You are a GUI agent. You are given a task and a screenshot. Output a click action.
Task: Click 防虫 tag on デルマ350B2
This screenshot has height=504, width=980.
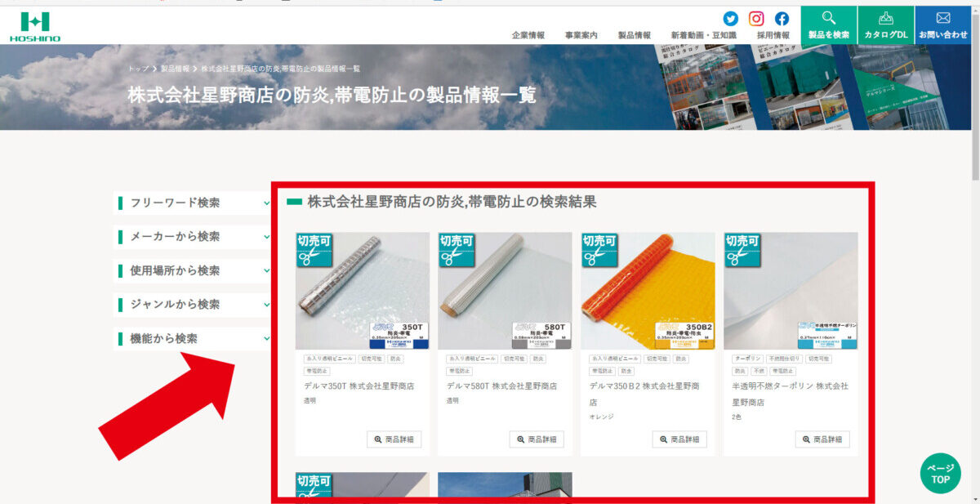tap(625, 371)
